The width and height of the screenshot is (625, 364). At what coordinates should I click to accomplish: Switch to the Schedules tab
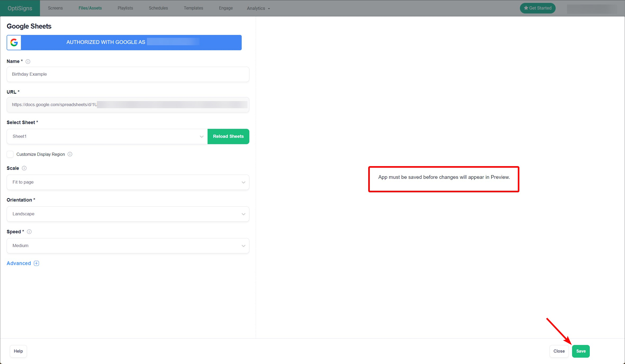point(158,8)
